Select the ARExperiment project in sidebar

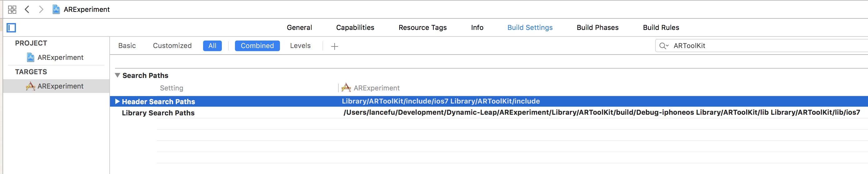tap(60, 58)
